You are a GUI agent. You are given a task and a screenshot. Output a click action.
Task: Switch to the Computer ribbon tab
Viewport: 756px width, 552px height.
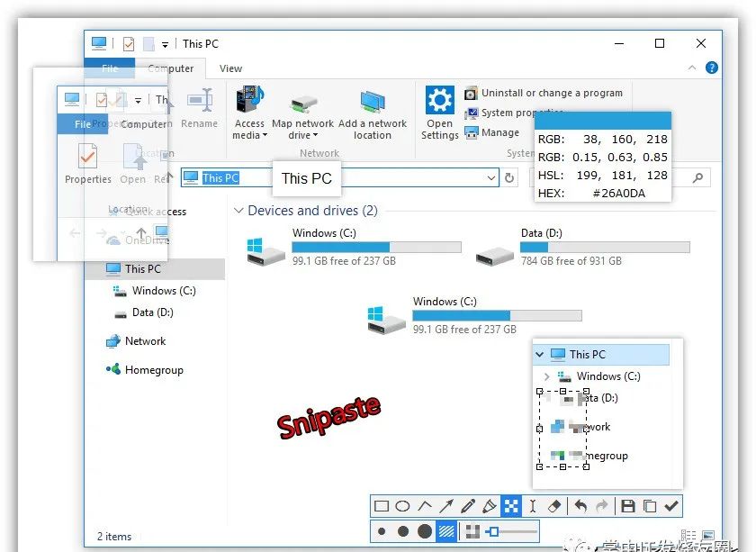[171, 68]
